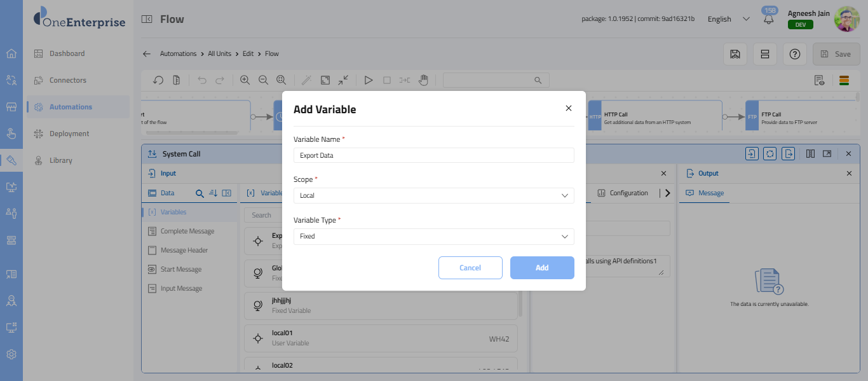Click the undo arrow in toolbar
Image resolution: width=868 pixels, height=381 pixels.
click(202, 80)
